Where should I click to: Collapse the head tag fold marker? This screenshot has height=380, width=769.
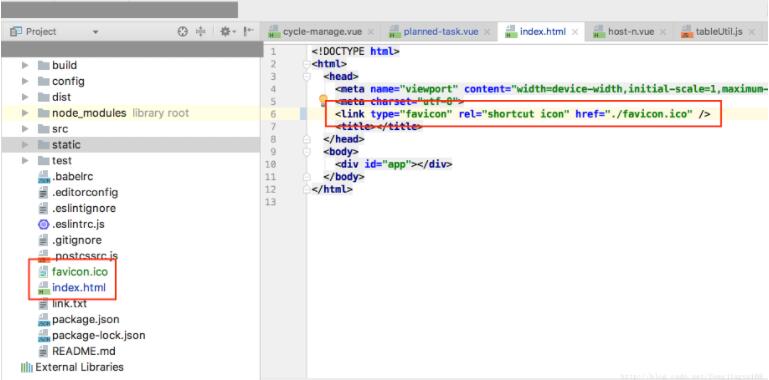click(307, 77)
